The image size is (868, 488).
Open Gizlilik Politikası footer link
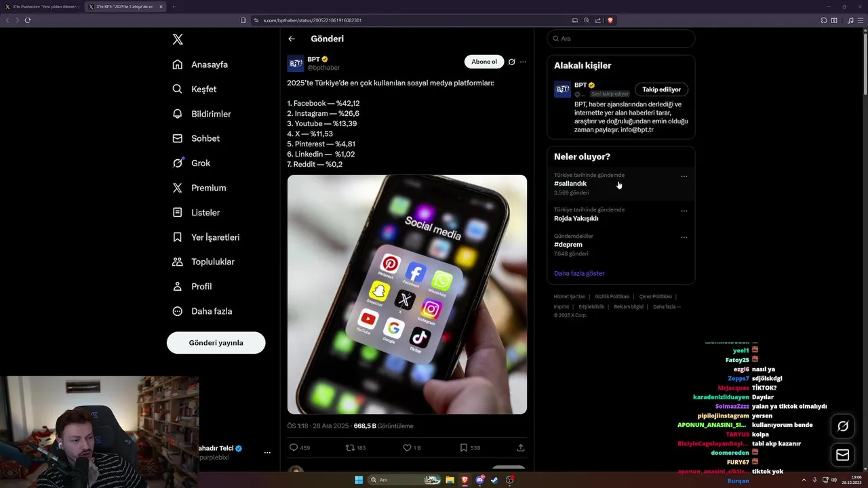(x=612, y=296)
